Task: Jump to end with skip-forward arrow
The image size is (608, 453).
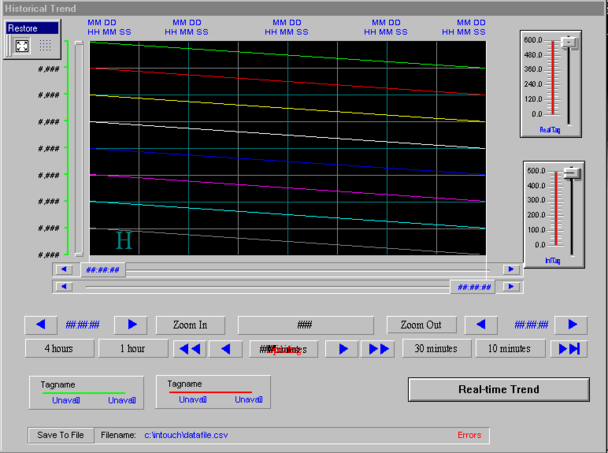Action: point(570,349)
